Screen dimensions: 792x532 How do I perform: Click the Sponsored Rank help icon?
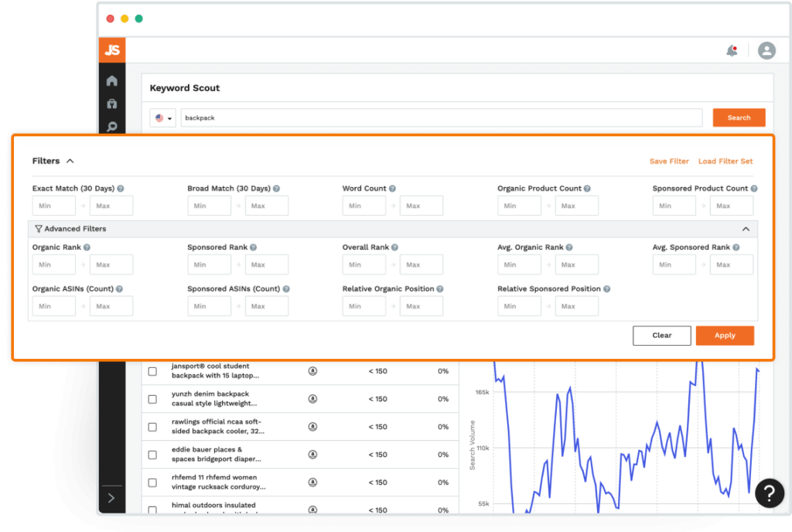(x=254, y=247)
